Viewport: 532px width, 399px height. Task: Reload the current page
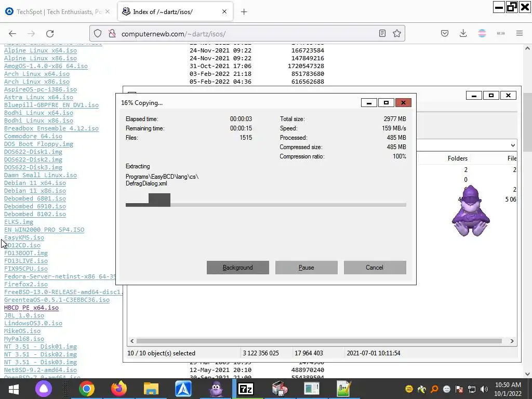click(50, 34)
